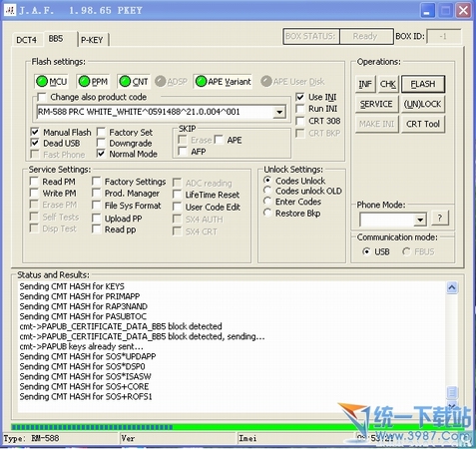Open the product code dropdown list
Screen dimensions: 476x449
coord(279,112)
